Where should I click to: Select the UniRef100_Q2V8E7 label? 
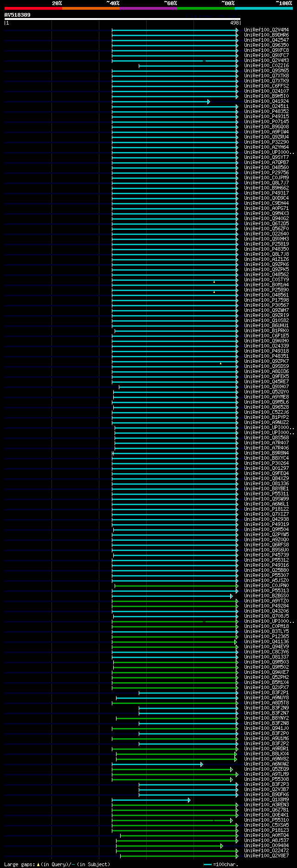click(x=266, y=856)
